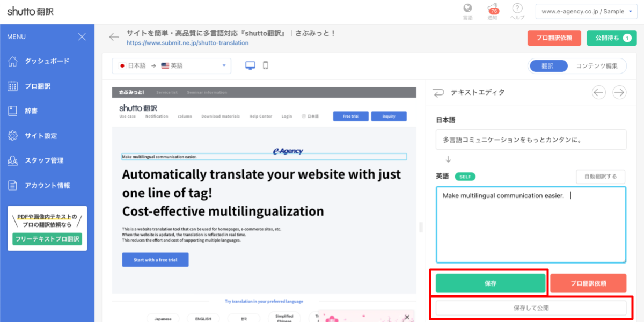Click the panel divider handle between preview and editor
Viewport: 644px width, 322px height.
tap(421, 228)
